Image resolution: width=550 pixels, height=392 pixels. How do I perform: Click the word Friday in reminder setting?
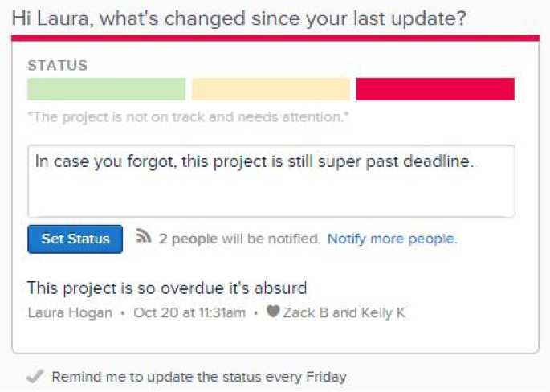[326, 377]
